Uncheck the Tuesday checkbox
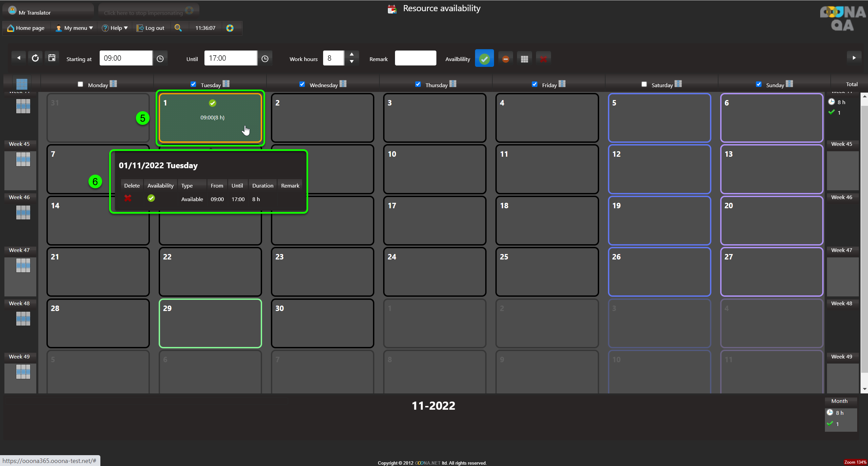The width and height of the screenshot is (868, 466). pos(193,84)
